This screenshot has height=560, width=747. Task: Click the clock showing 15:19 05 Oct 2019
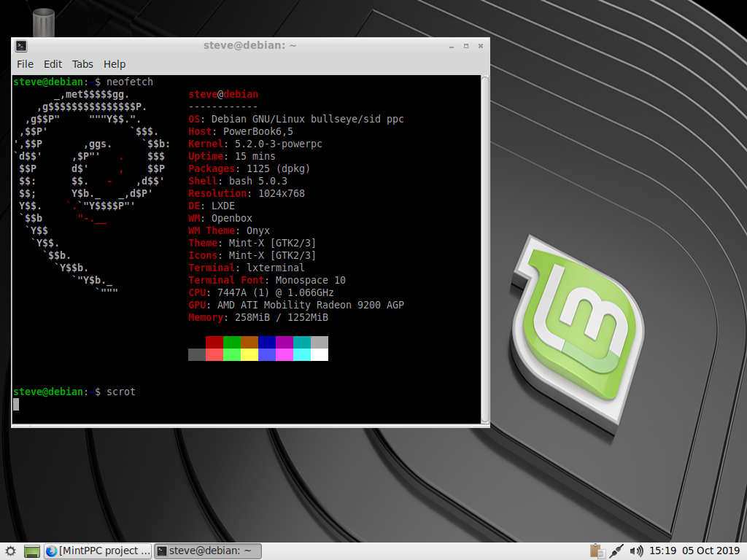(x=694, y=551)
